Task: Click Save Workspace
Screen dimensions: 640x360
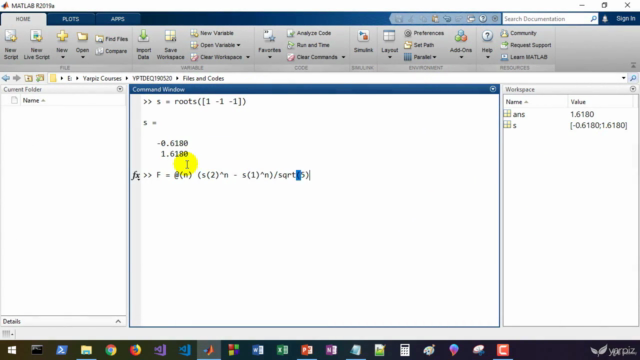Action: point(170,45)
